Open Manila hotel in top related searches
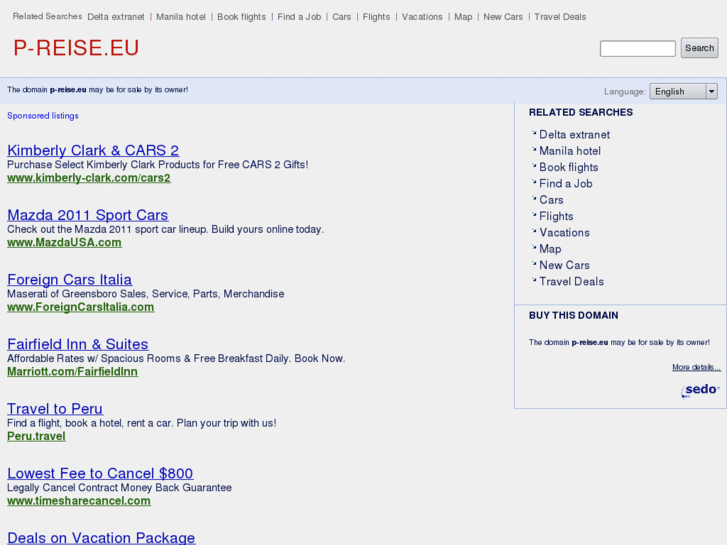727x545 pixels. coord(181,17)
